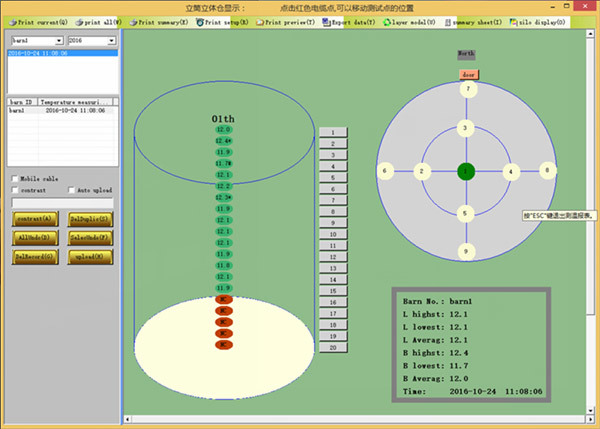Click B lowest: 11.7 statistic
The height and width of the screenshot is (429, 600).
coord(435,365)
